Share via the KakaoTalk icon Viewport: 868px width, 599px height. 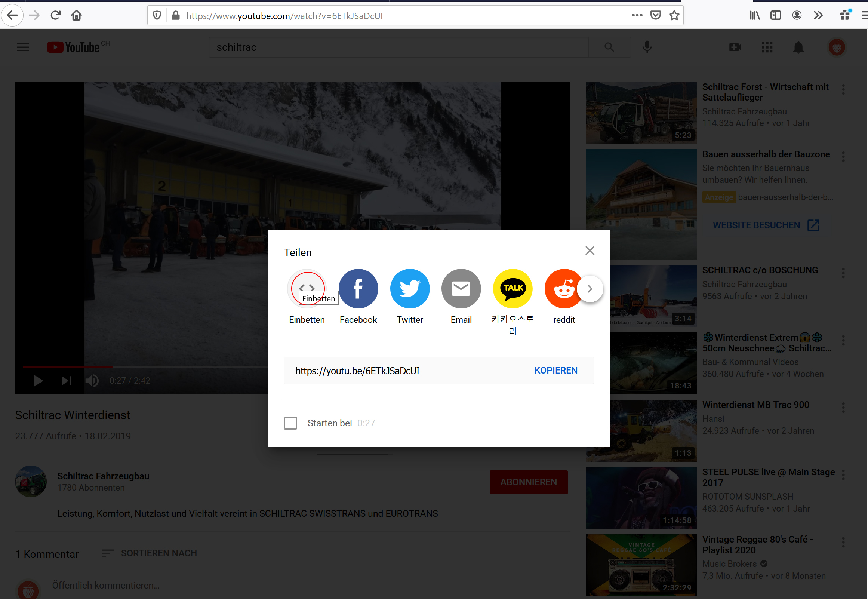click(513, 288)
